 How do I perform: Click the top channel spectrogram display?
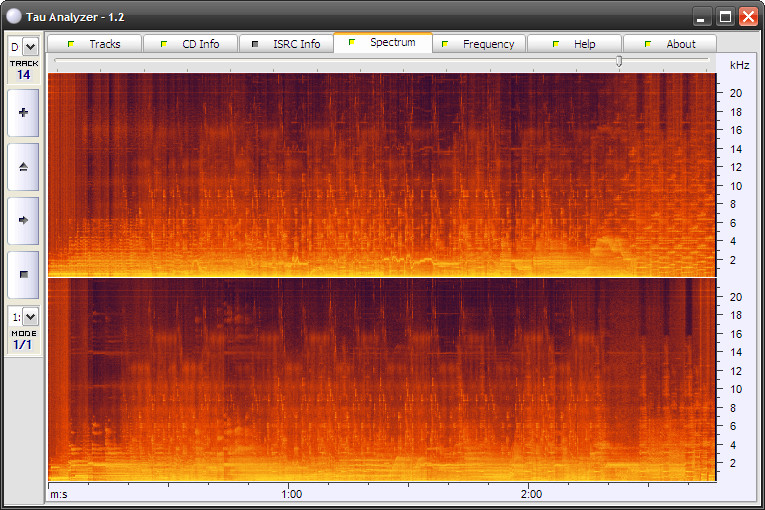click(x=381, y=175)
